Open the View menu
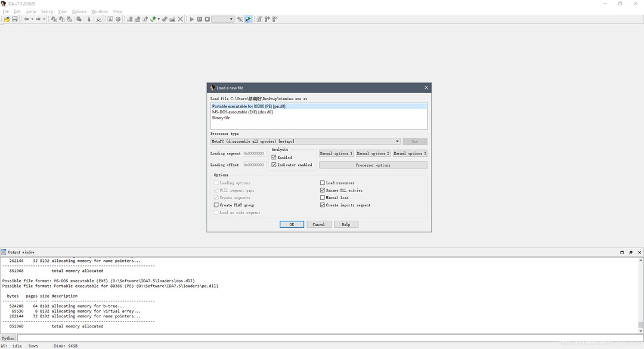This screenshot has width=644, height=349. click(x=63, y=11)
